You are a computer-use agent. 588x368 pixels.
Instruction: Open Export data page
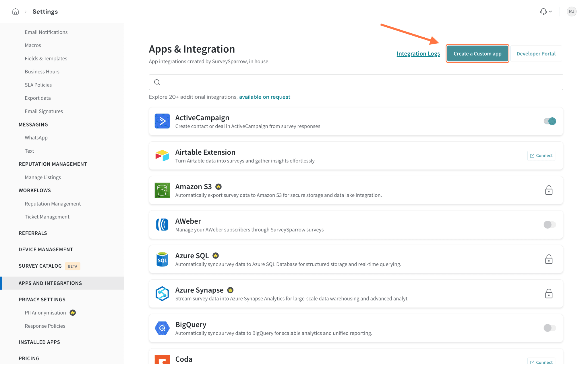(x=38, y=98)
